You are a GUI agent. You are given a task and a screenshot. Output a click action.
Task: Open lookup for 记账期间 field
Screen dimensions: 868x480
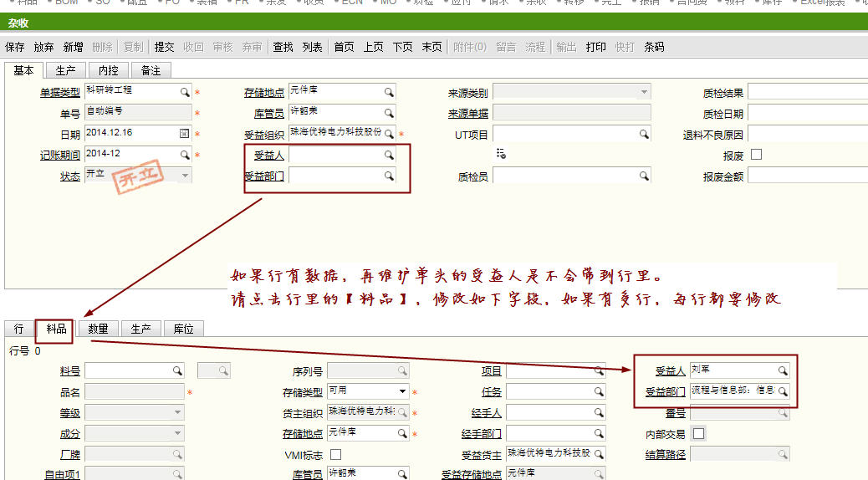point(184,155)
